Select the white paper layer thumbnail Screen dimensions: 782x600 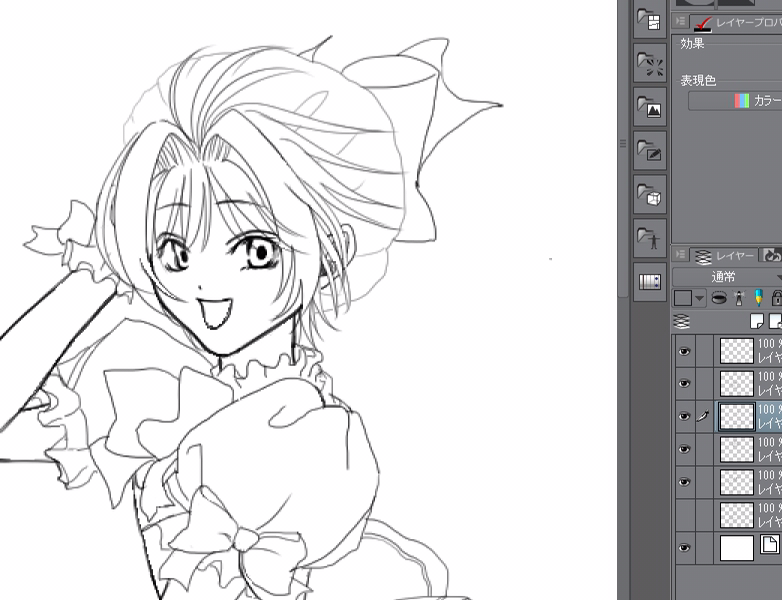pyautogui.click(x=737, y=548)
